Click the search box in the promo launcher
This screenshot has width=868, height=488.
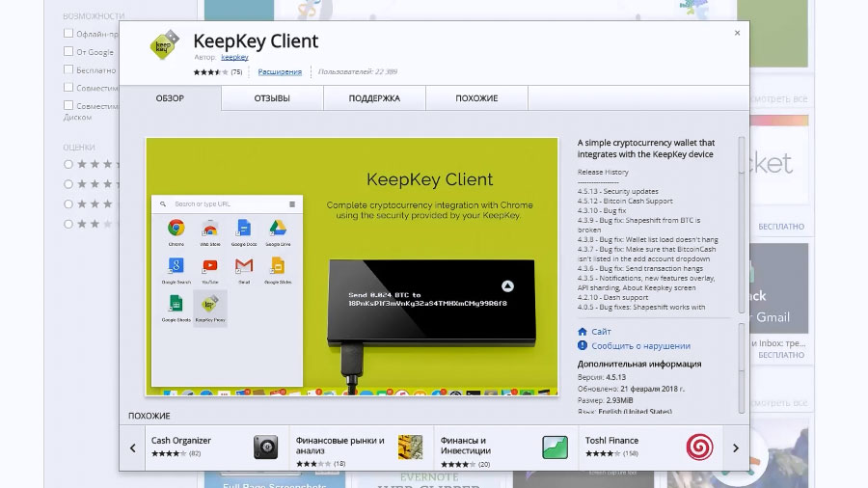(222, 204)
